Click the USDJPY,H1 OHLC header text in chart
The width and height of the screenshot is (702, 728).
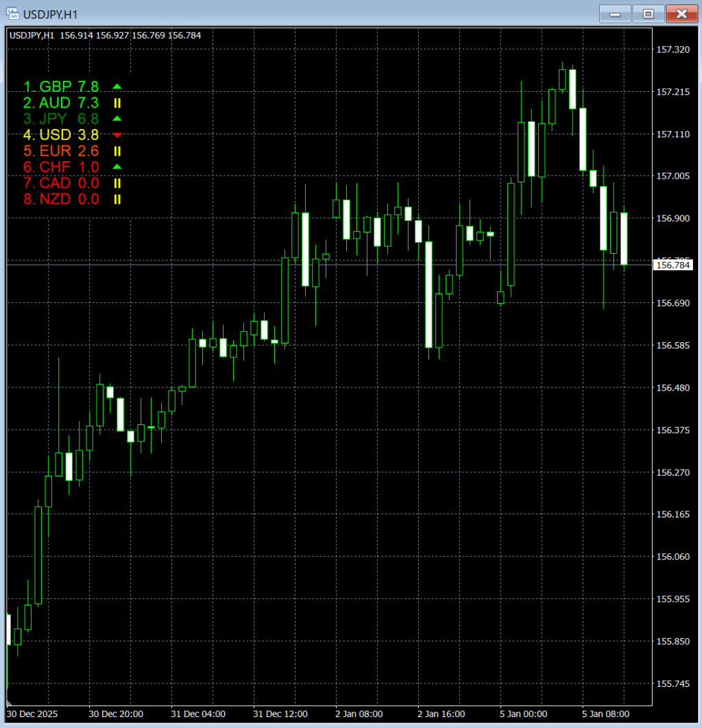pyautogui.click(x=106, y=35)
